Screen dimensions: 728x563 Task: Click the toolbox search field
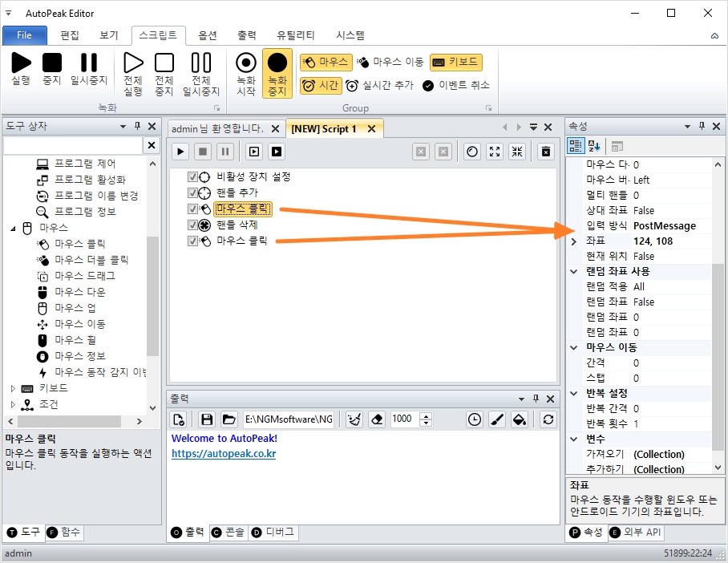pyautogui.click(x=72, y=145)
